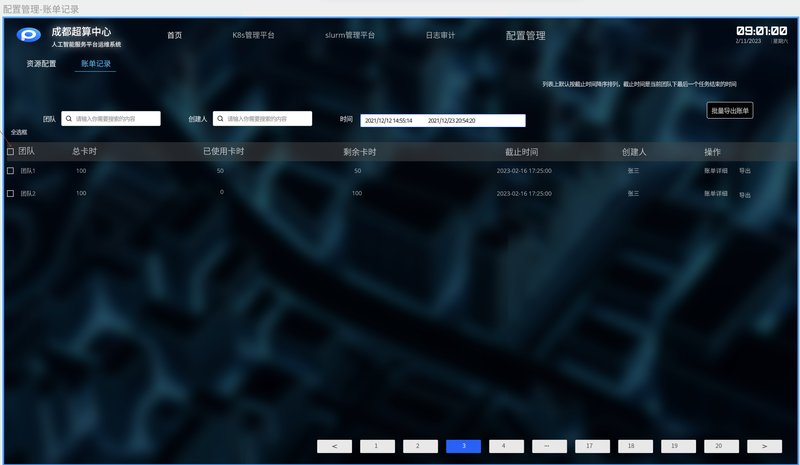
Task: Toggle the select-all checkbox in table header
Action: click(10, 152)
